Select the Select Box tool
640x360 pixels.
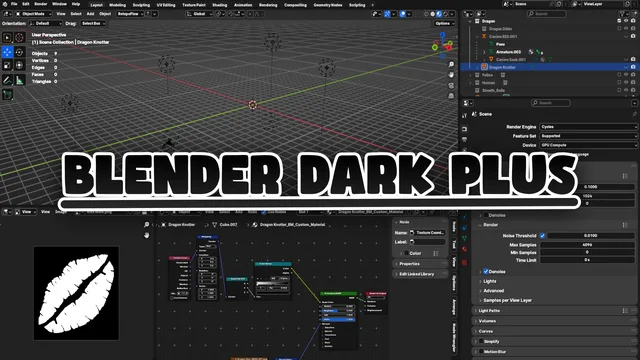click(7, 38)
